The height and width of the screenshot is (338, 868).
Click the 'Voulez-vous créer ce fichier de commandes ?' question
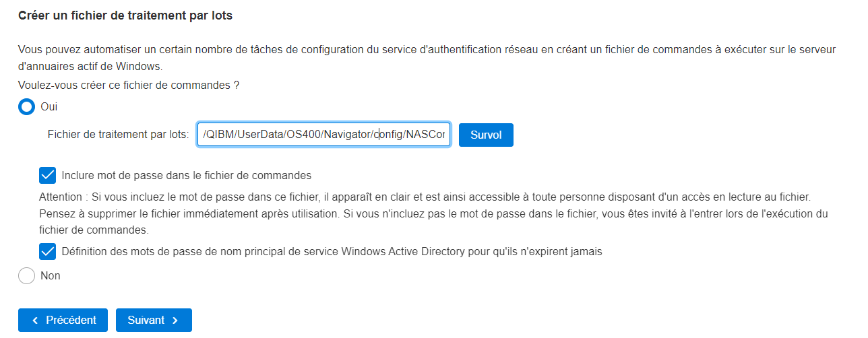point(129,86)
